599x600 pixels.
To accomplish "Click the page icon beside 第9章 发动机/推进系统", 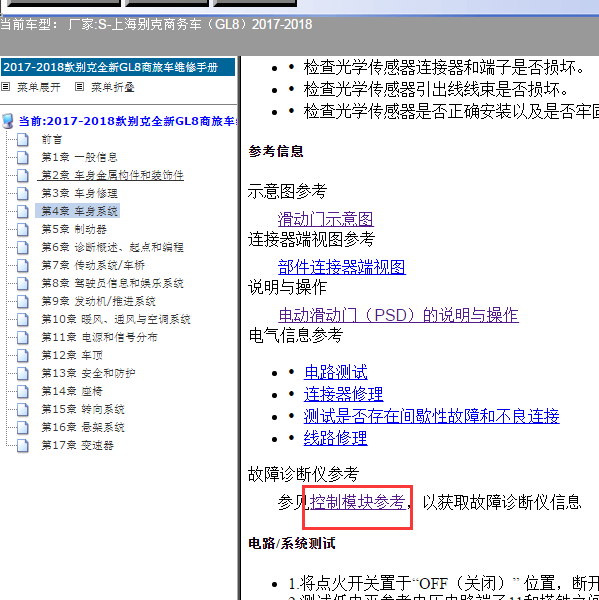I will [x=23, y=301].
